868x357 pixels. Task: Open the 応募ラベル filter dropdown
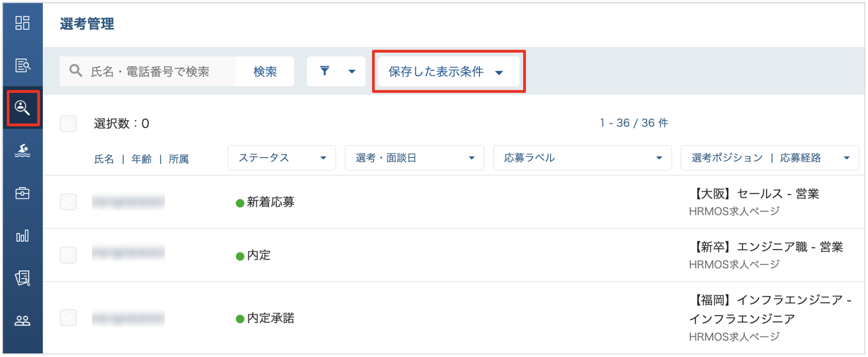click(x=582, y=158)
